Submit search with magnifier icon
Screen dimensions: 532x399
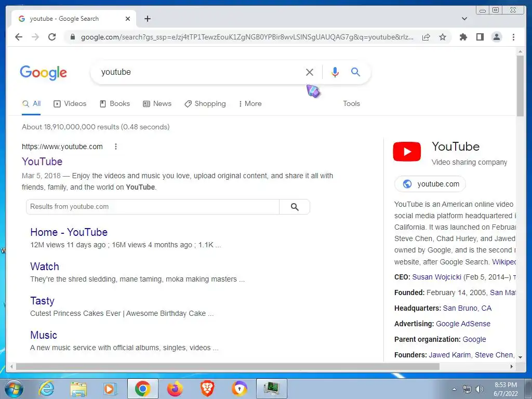[355, 72]
